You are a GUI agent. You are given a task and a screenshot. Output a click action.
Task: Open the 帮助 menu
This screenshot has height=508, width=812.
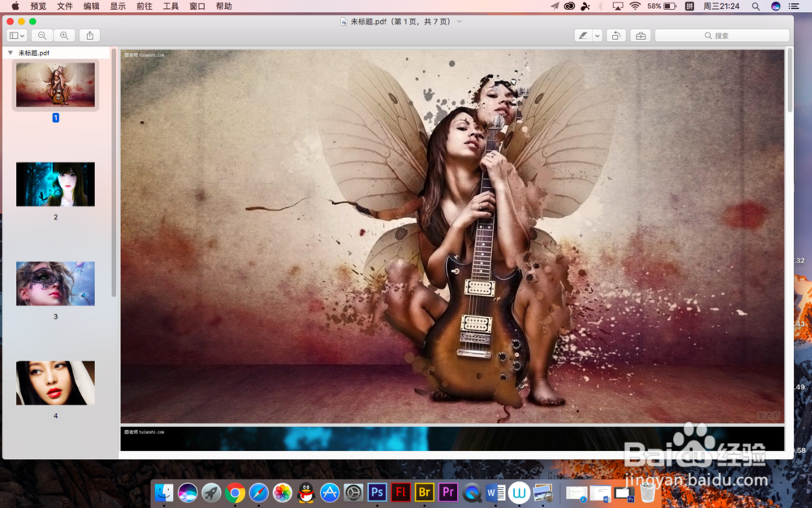[224, 7]
